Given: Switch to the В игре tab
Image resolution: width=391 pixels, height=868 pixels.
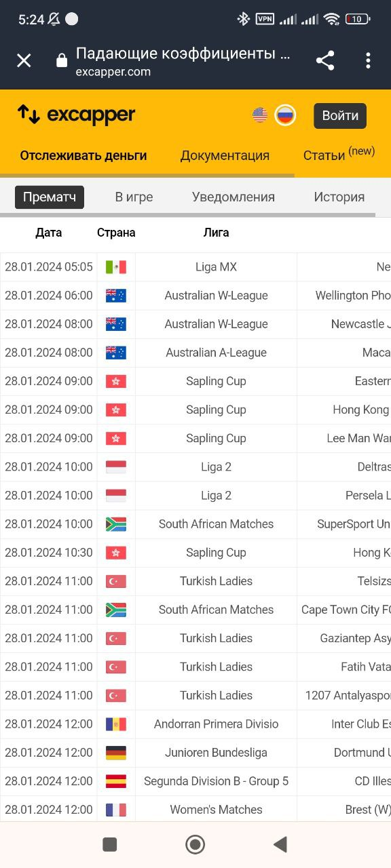Looking at the screenshot, I should tap(134, 197).
